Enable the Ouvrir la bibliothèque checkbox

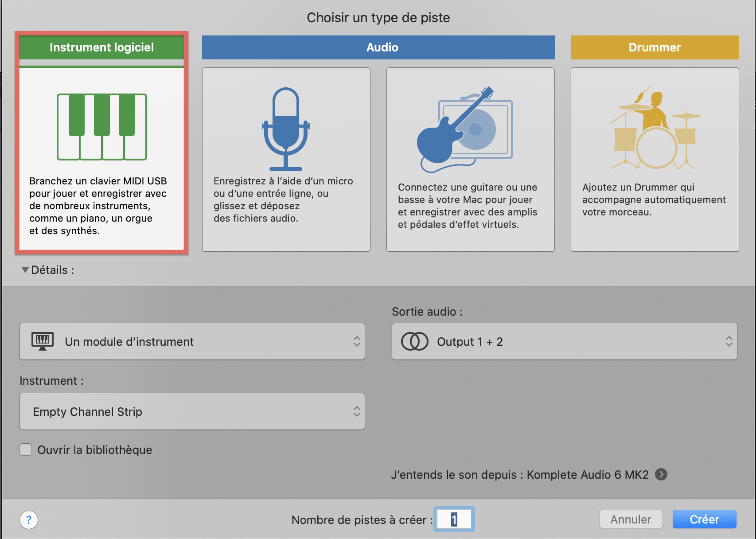pyautogui.click(x=26, y=449)
